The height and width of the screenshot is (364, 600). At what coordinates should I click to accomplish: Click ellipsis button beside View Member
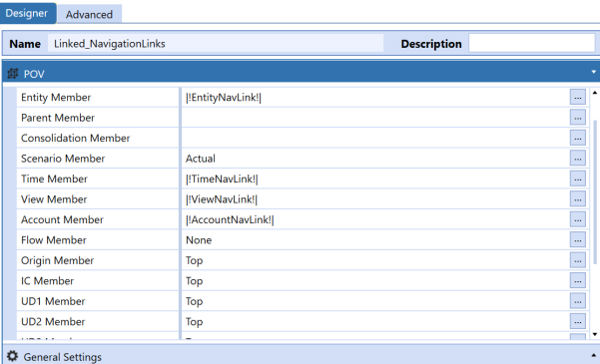(577, 199)
